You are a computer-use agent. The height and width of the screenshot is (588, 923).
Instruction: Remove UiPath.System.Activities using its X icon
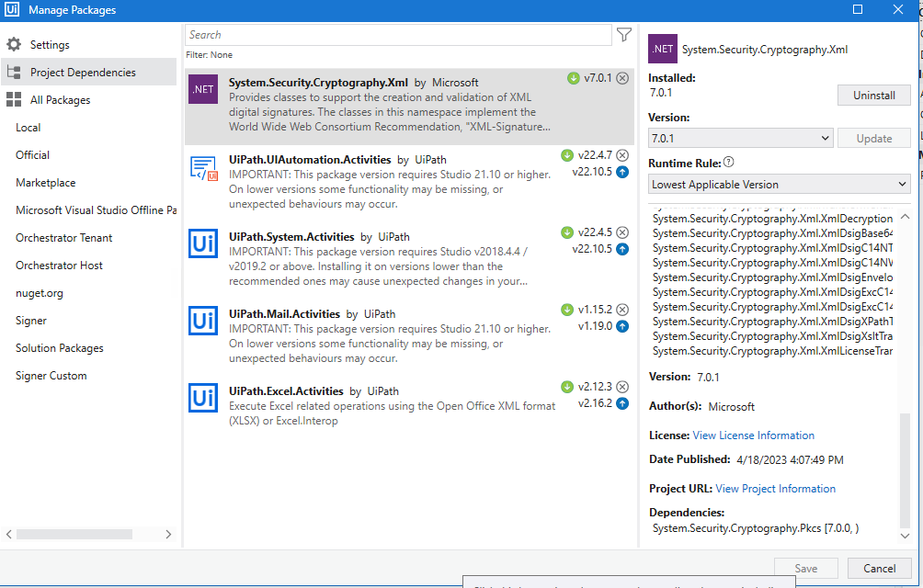622,232
